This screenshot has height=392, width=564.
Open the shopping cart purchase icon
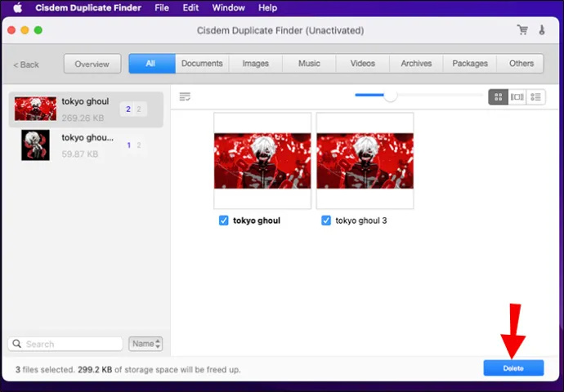(x=522, y=30)
